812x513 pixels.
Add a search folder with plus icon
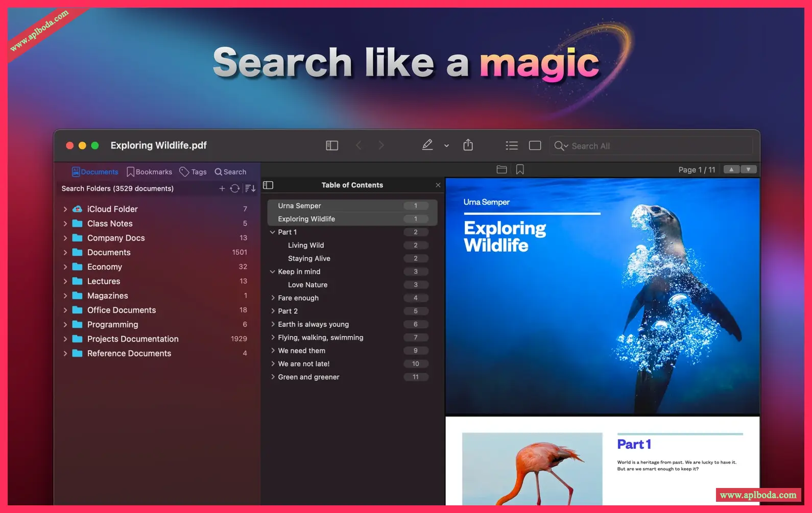point(222,188)
